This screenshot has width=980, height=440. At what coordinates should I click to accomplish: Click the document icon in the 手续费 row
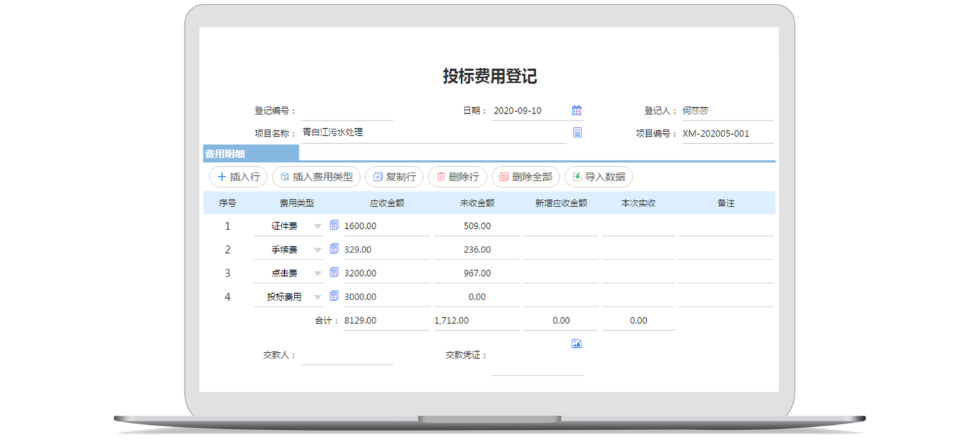(334, 249)
